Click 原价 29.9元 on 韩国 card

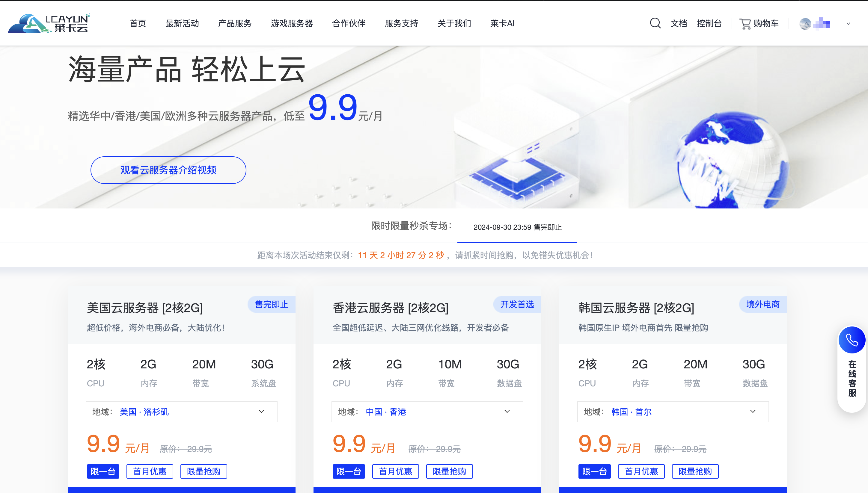click(x=680, y=449)
